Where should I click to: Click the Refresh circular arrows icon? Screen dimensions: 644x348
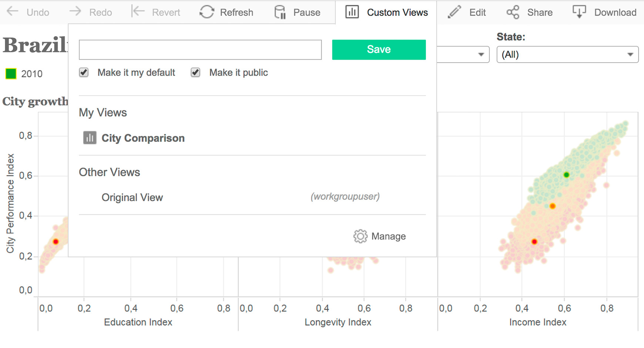pos(207,12)
